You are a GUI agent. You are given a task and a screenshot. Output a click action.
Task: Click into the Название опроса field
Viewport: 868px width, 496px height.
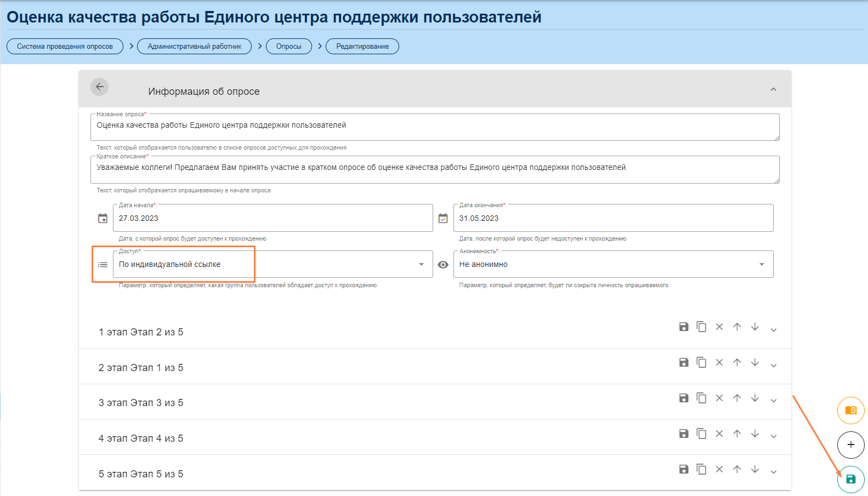pyautogui.click(x=433, y=127)
